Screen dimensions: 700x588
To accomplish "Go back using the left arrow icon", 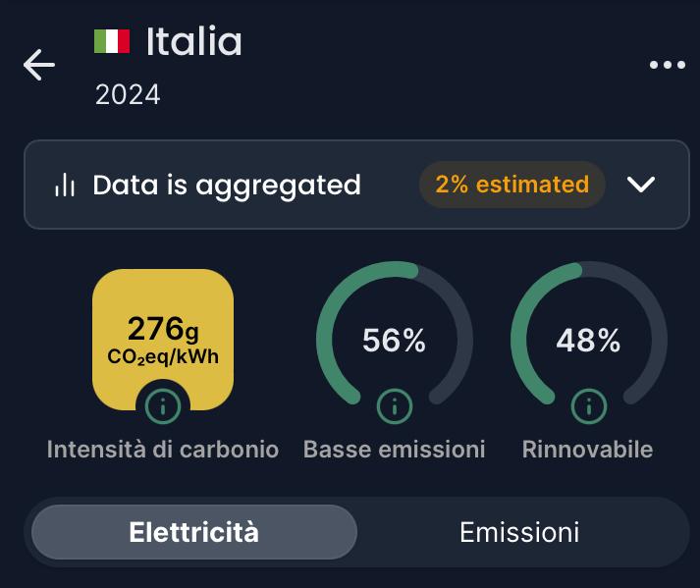I will pyautogui.click(x=39, y=65).
